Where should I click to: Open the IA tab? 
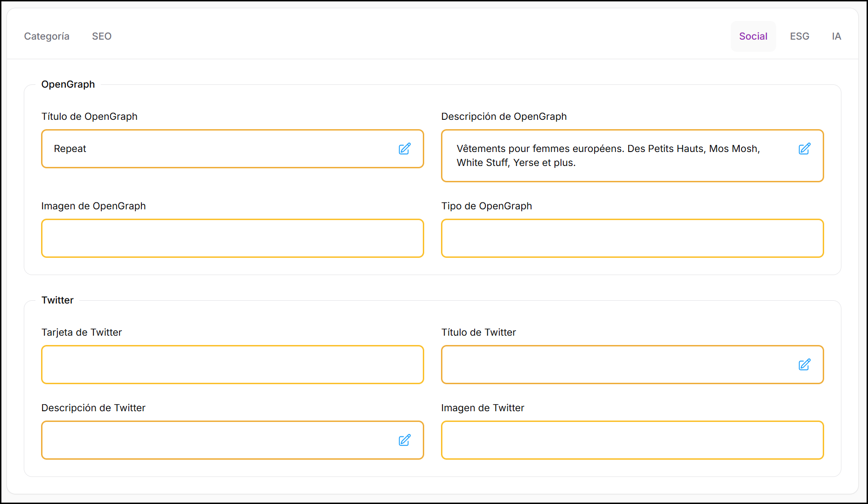click(836, 36)
